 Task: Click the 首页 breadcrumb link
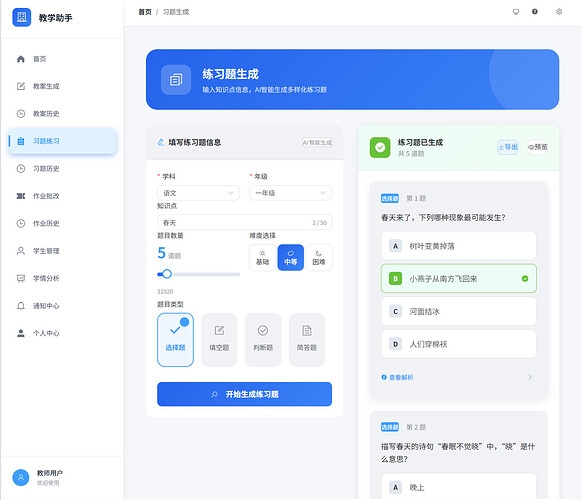click(x=145, y=12)
